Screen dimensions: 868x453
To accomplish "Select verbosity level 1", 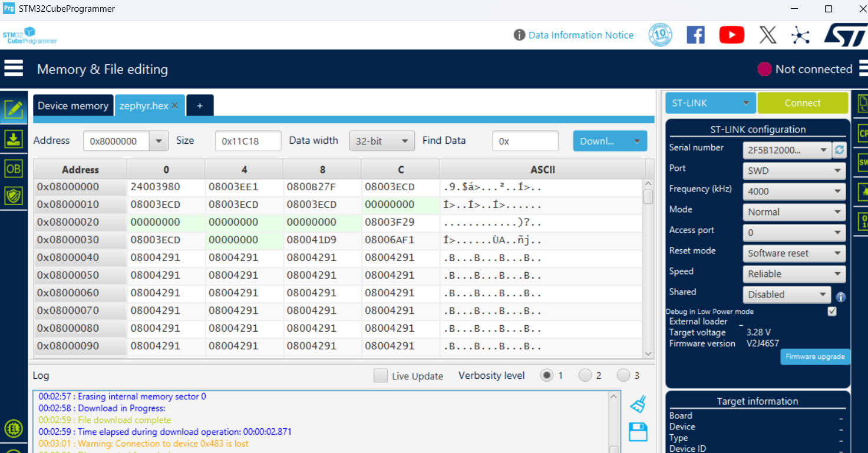I will pos(547,375).
